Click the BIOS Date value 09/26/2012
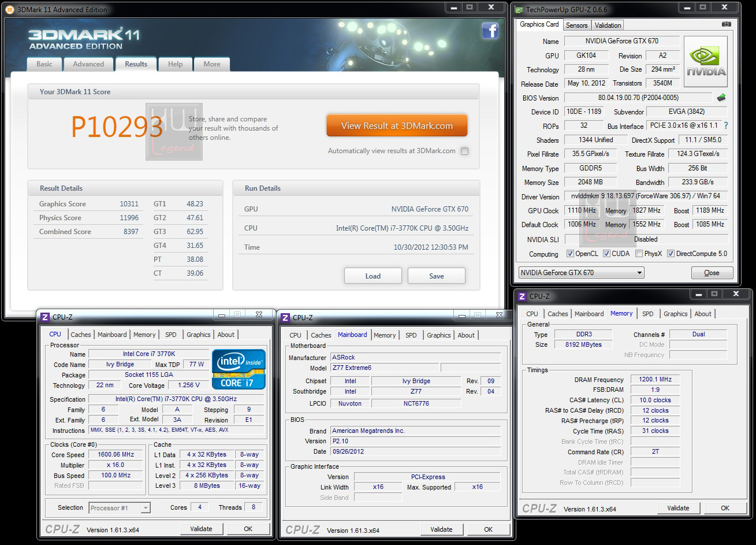The image size is (756, 545). [x=415, y=451]
